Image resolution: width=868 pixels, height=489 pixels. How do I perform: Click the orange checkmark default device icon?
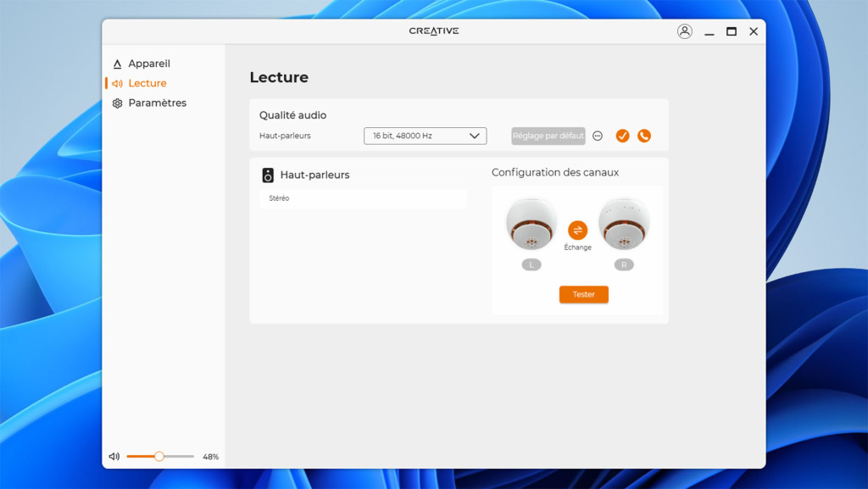(623, 136)
